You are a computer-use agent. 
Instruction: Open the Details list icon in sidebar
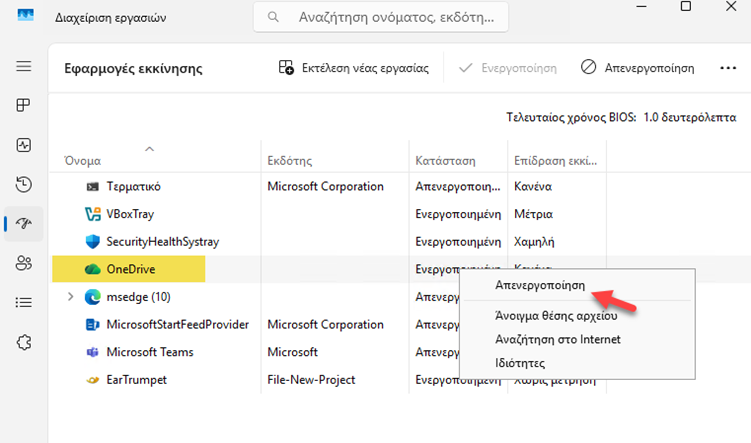point(24,302)
